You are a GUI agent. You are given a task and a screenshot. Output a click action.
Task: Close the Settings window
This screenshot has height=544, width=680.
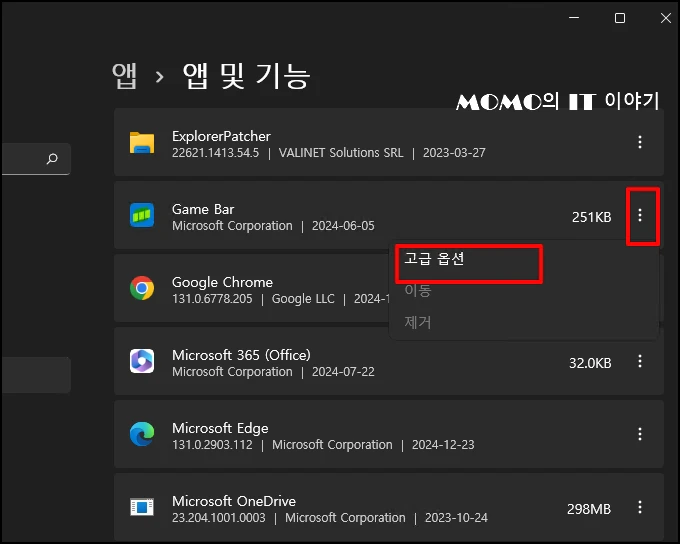666,18
